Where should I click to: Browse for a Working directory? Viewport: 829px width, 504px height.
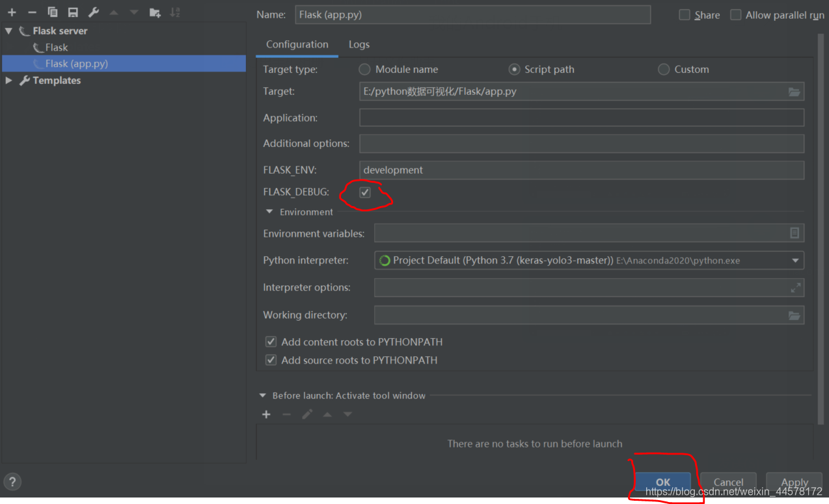point(794,315)
